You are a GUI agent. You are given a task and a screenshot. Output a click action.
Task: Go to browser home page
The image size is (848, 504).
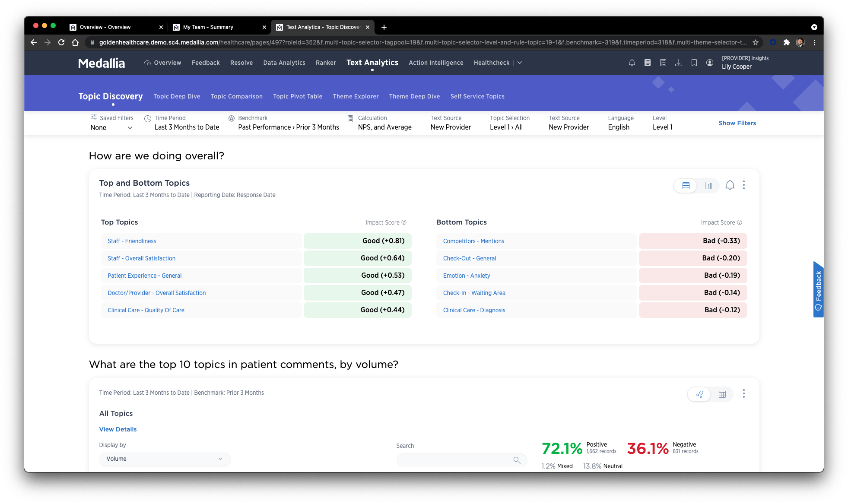[75, 42]
